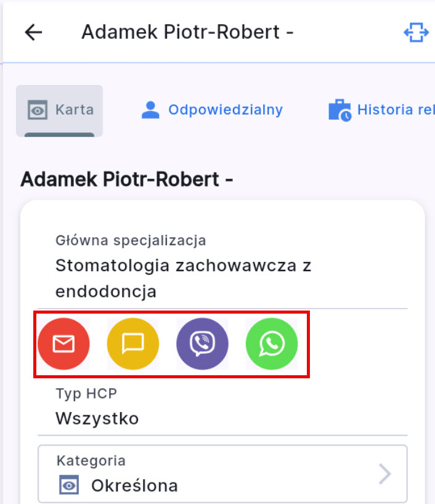Switch to the Odpowiedzialny tab
Image resolution: width=435 pixels, height=504 pixels.
pyautogui.click(x=226, y=110)
